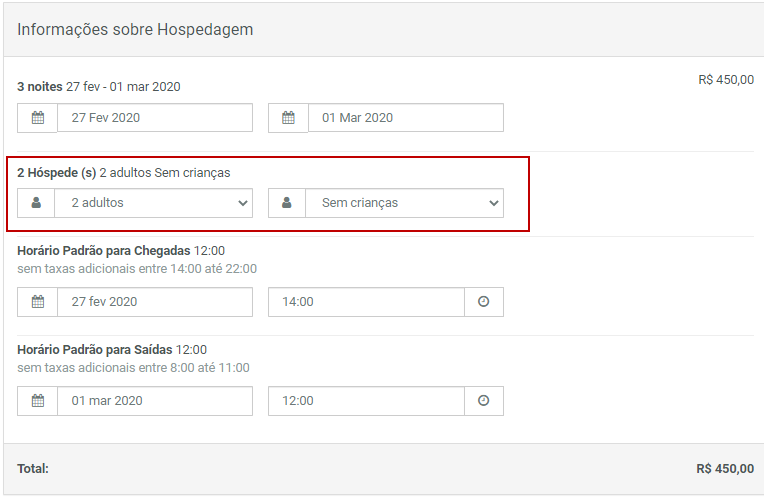Click the '3 noites' stay summary text
The height and width of the screenshot is (499, 764).
click(40, 87)
